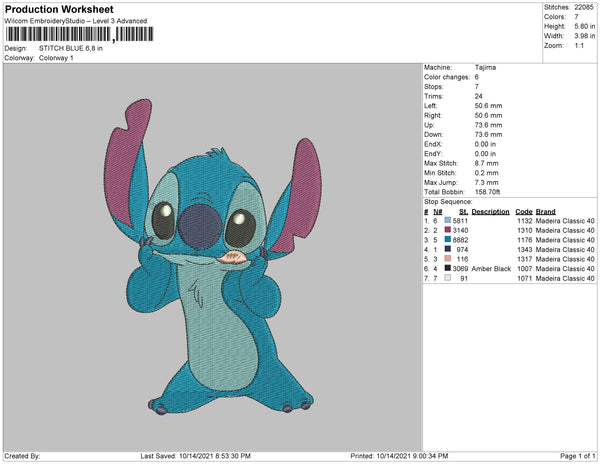The image size is (600, 464).
Task: Click the barcode under the worksheet title
Action: coord(79,34)
